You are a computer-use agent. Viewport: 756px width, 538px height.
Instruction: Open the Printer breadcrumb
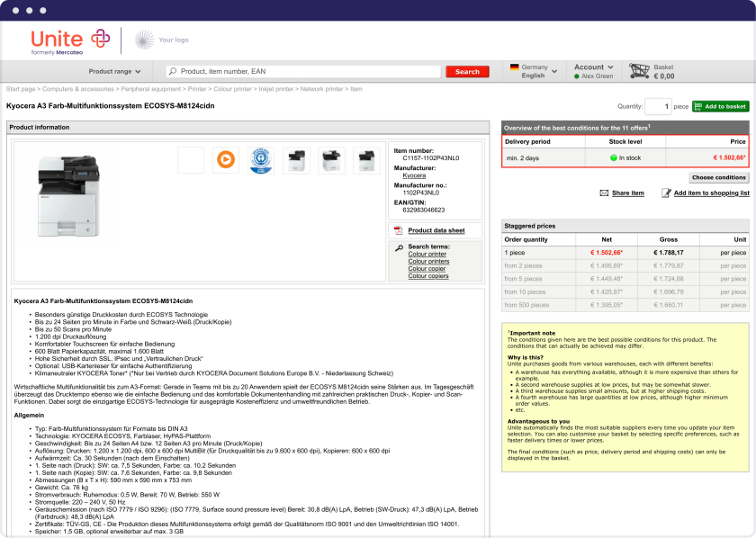click(197, 89)
